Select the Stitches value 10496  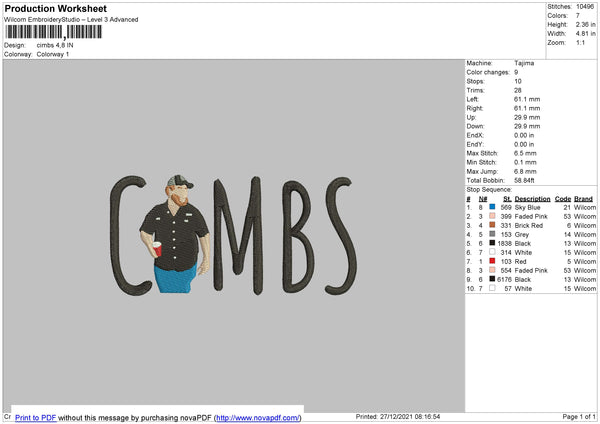[x=585, y=7]
